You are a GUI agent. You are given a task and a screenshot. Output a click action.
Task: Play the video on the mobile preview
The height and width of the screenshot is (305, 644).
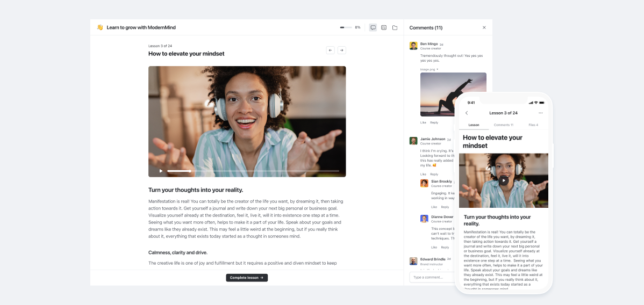click(503, 181)
